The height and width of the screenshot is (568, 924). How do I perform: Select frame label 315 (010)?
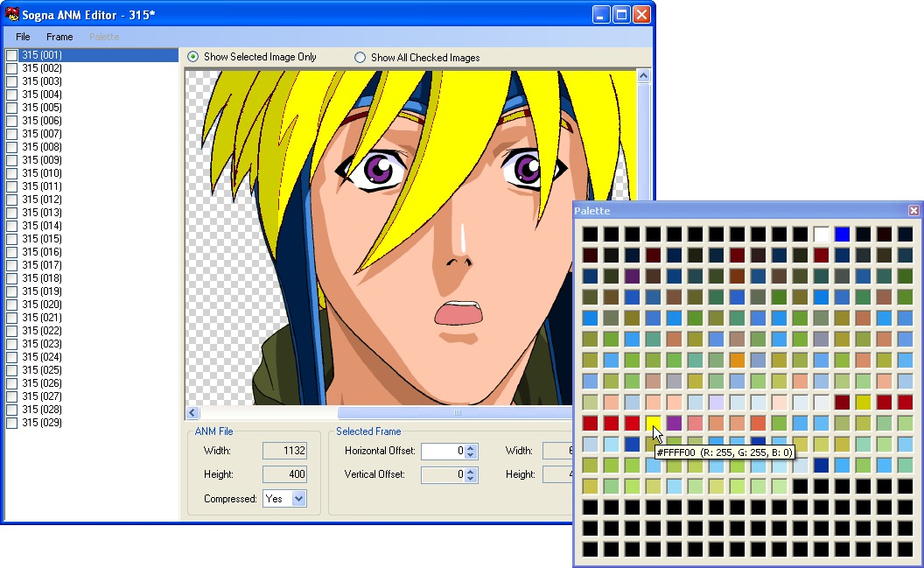pyautogui.click(x=42, y=172)
